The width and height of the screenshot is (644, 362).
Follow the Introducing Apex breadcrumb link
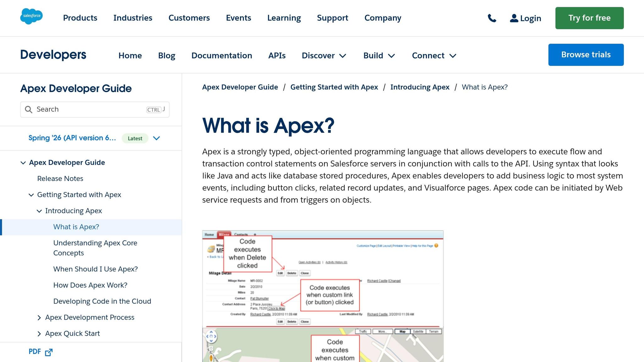[x=420, y=87]
